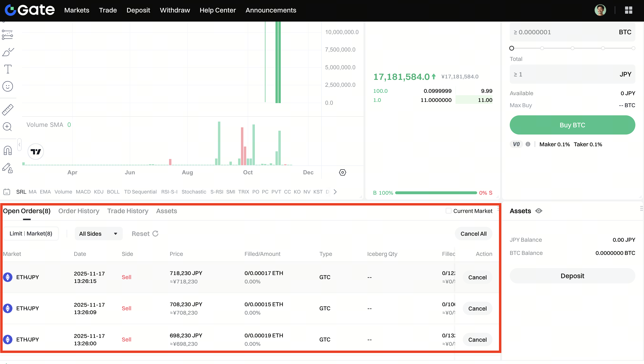Click the emoji sticker drawing tool
Image resolution: width=644 pixels, height=364 pixels.
coord(7,87)
